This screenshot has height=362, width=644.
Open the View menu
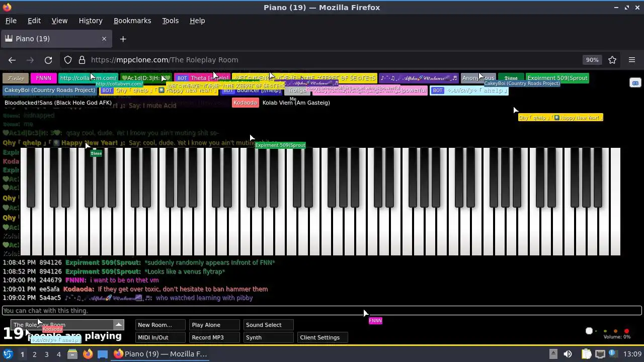click(x=59, y=21)
